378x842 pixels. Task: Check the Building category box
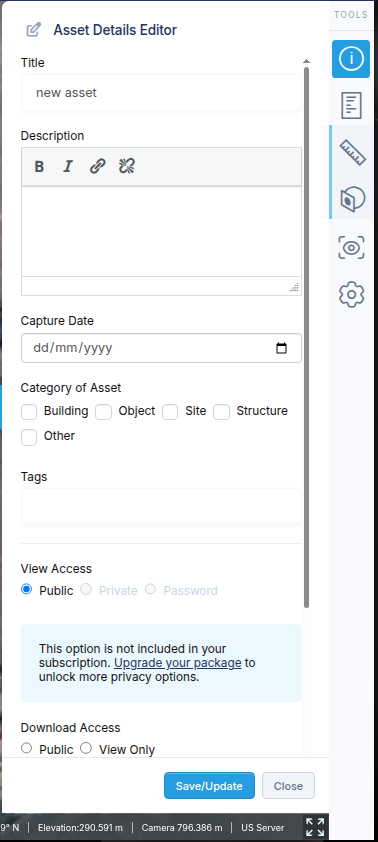coord(29,412)
